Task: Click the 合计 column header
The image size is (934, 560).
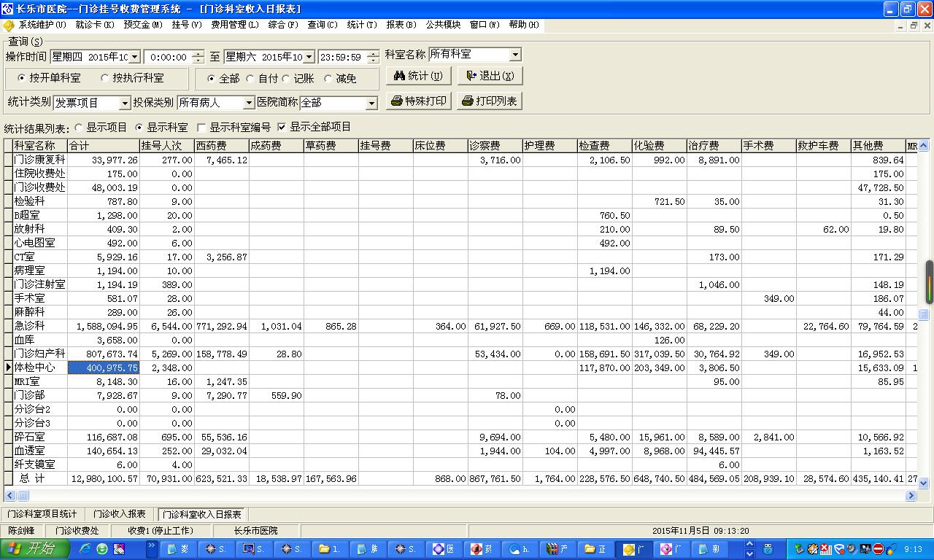Action: click(104, 146)
